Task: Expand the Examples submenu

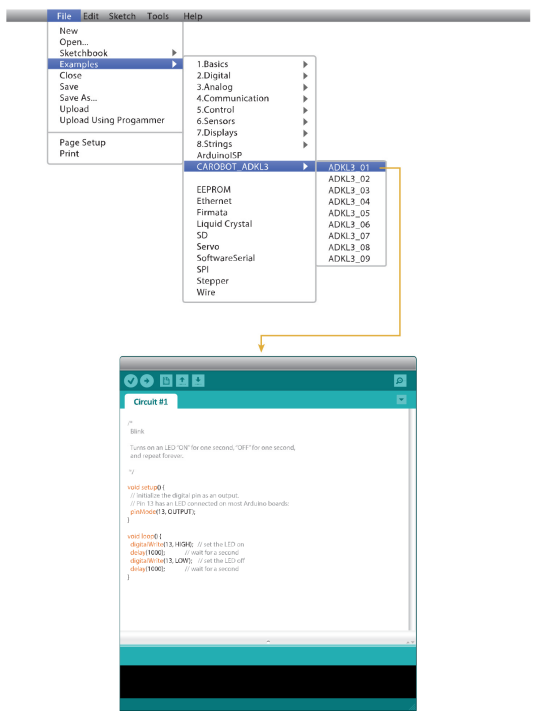Action: coord(115,64)
